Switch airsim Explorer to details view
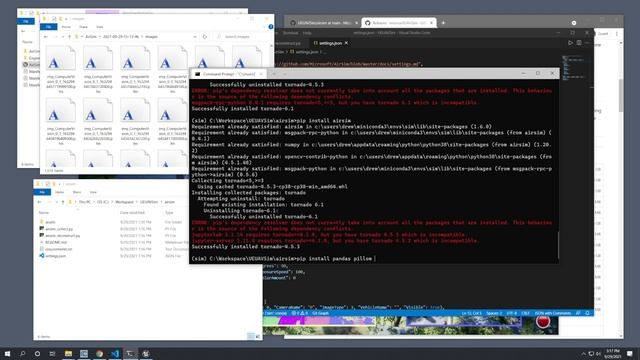Screen dimensions: 640x360 pyautogui.click(x=251, y=336)
